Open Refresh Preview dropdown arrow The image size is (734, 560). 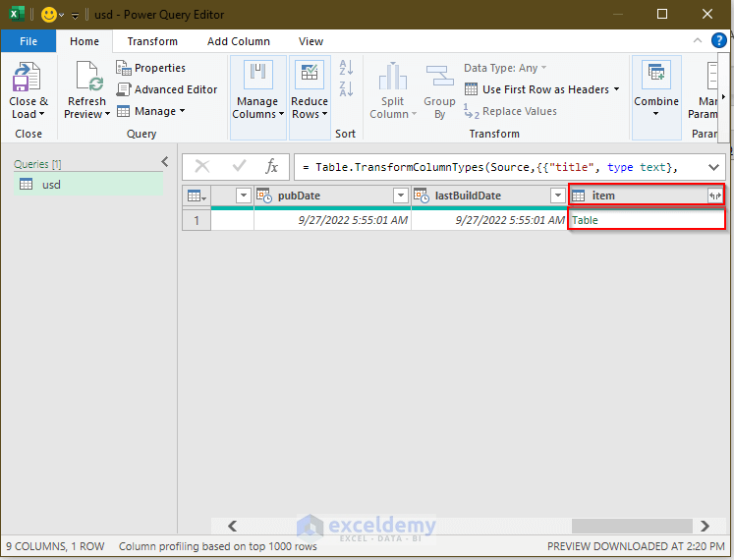click(107, 114)
